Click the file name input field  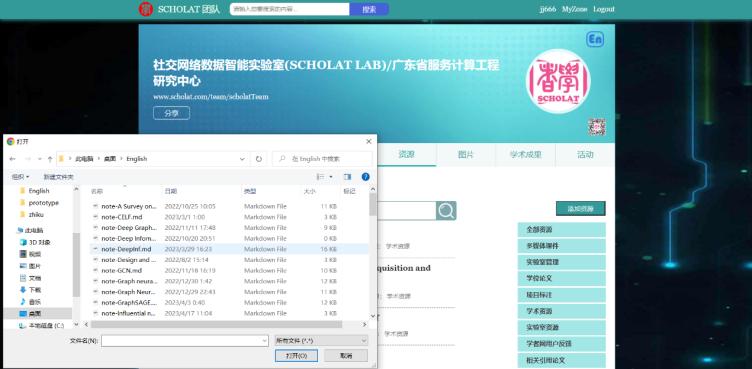pos(185,341)
